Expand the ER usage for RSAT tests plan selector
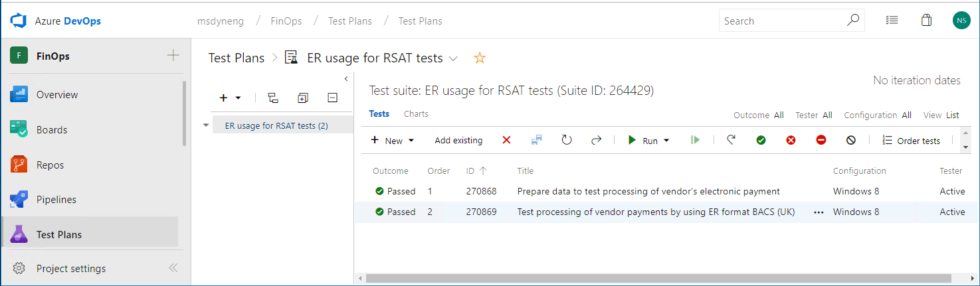 (x=453, y=58)
